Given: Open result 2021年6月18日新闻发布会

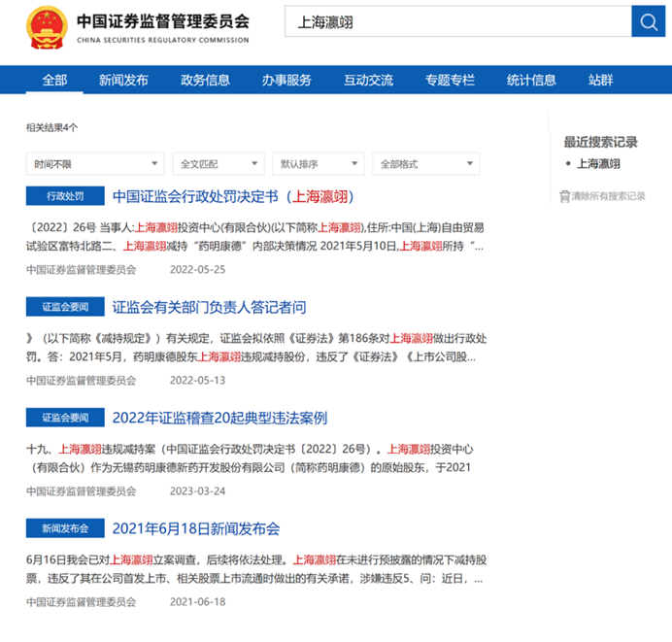Looking at the screenshot, I should click(x=196, y=529).
